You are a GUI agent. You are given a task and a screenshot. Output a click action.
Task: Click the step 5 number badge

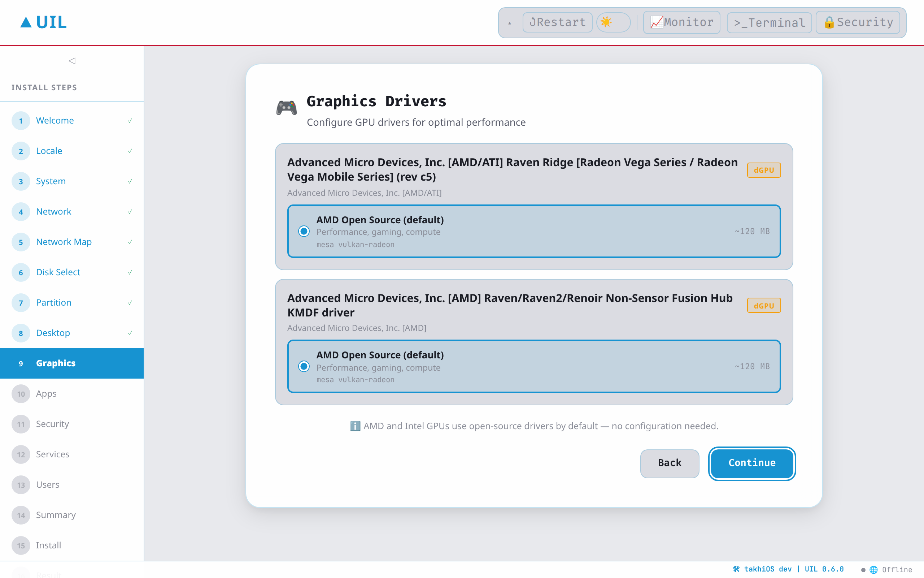21,242
